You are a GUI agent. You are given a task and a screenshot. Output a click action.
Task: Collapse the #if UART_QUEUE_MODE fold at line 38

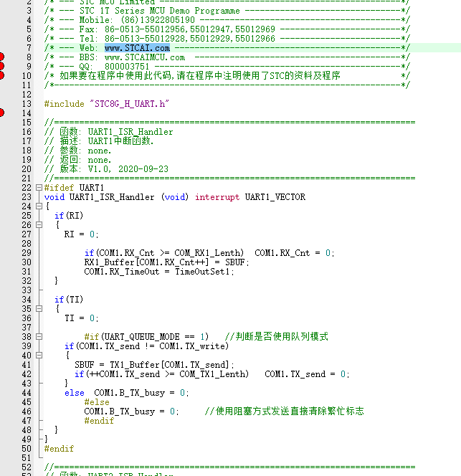pos(39,337)
